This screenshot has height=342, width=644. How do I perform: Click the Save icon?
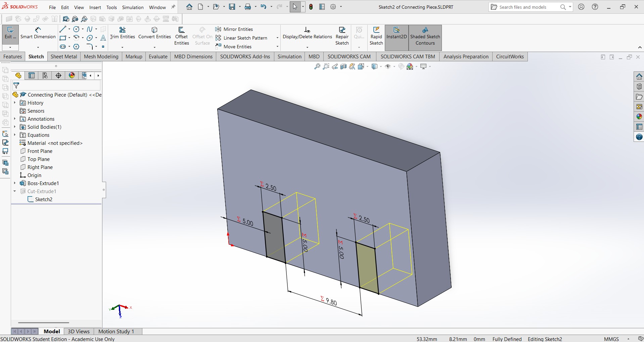(x=232, y=7)
